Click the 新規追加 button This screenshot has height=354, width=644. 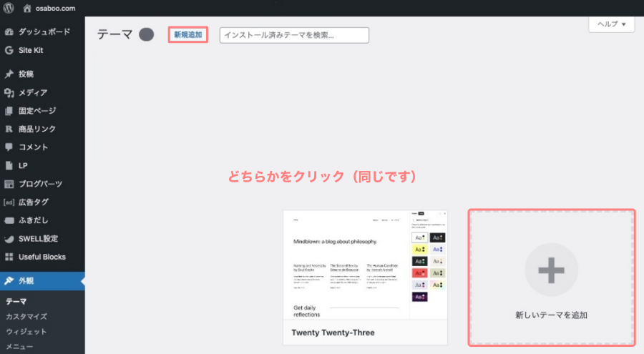pos(188,35)
